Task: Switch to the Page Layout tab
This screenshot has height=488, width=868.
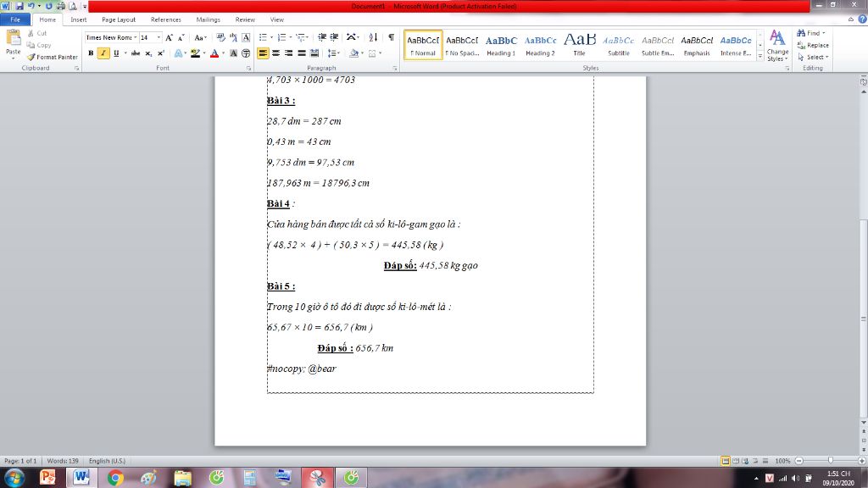Action: 119,19
